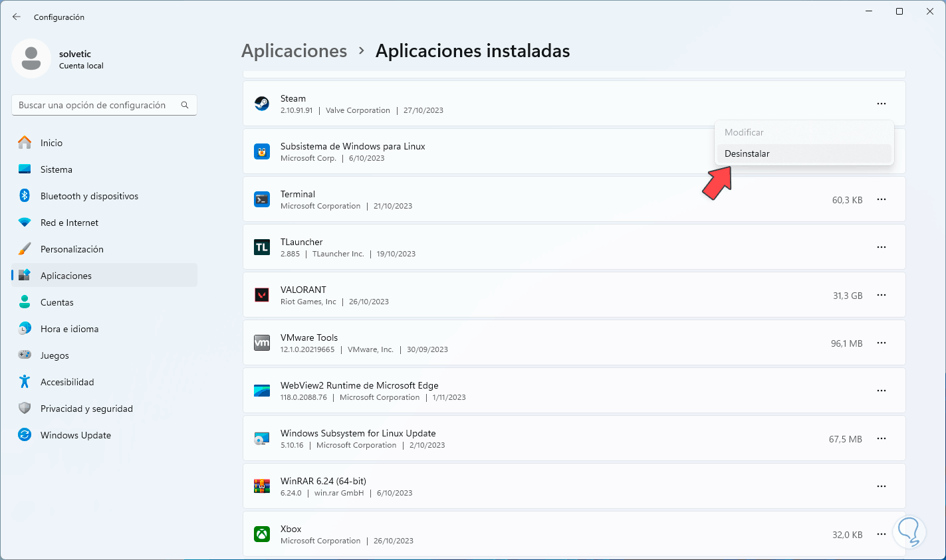Click the Aplicaciones sidebar icon
Screen dimensions: 946x560
click(x=25, y=276)
